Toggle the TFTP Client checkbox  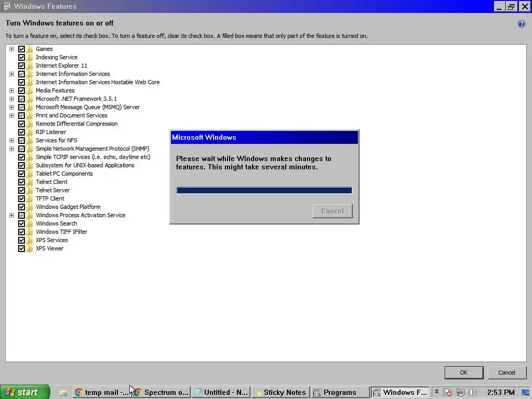pos(21,198)
